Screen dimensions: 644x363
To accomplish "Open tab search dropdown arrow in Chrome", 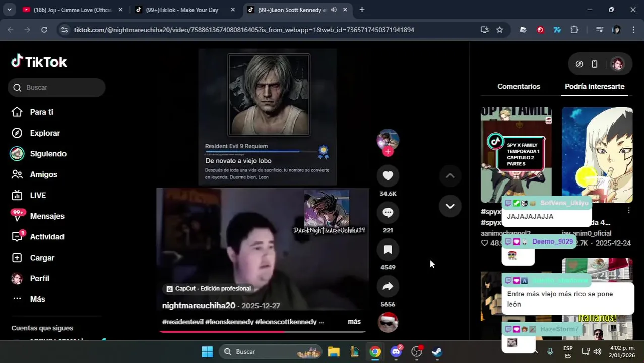I will point(10,10).
